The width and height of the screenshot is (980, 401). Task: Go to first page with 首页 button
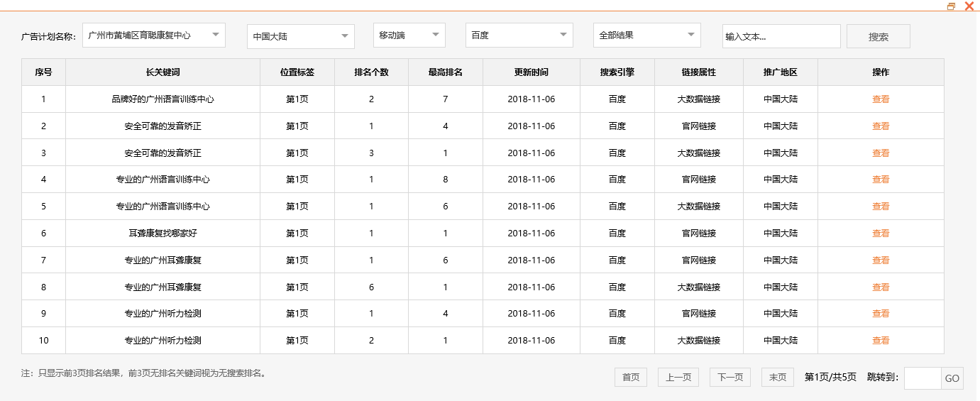(x=631, y=377)
